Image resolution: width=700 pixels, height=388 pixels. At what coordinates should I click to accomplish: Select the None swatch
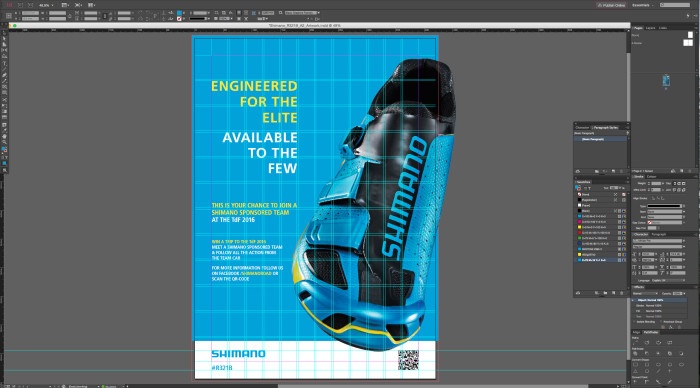[x=600, y=195]
